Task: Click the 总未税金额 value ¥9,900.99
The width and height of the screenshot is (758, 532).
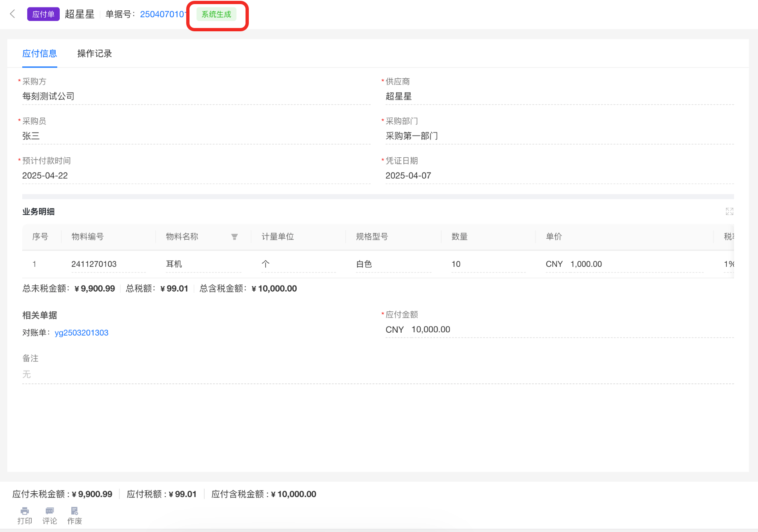Action: point(95,289)
